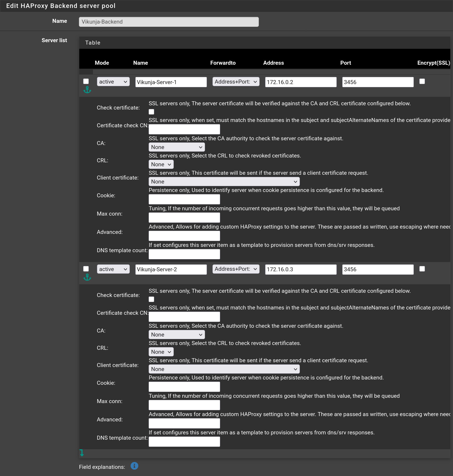
Task: Click the Max conn field for Vikunja-Server-1
Action: (x=184, y=218)
